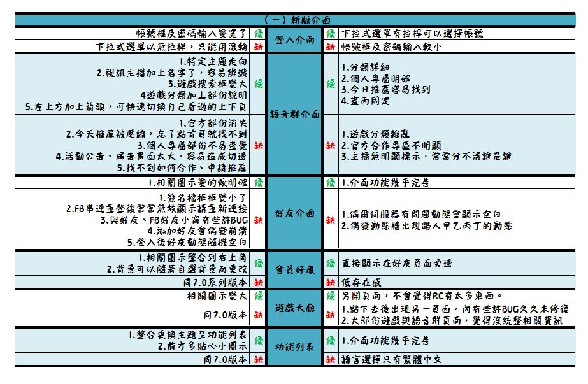Select the '好友介面' category cell

(294, 213)
